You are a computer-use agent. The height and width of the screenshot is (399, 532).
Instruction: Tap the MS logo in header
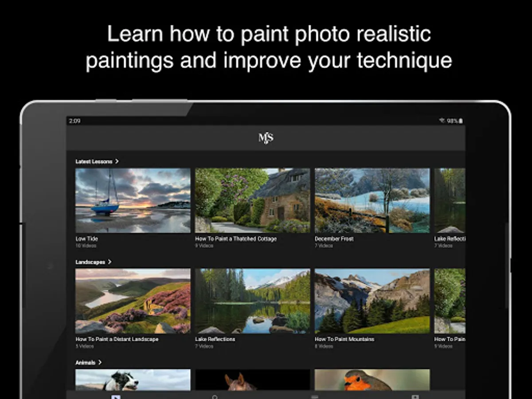[266, 138]
